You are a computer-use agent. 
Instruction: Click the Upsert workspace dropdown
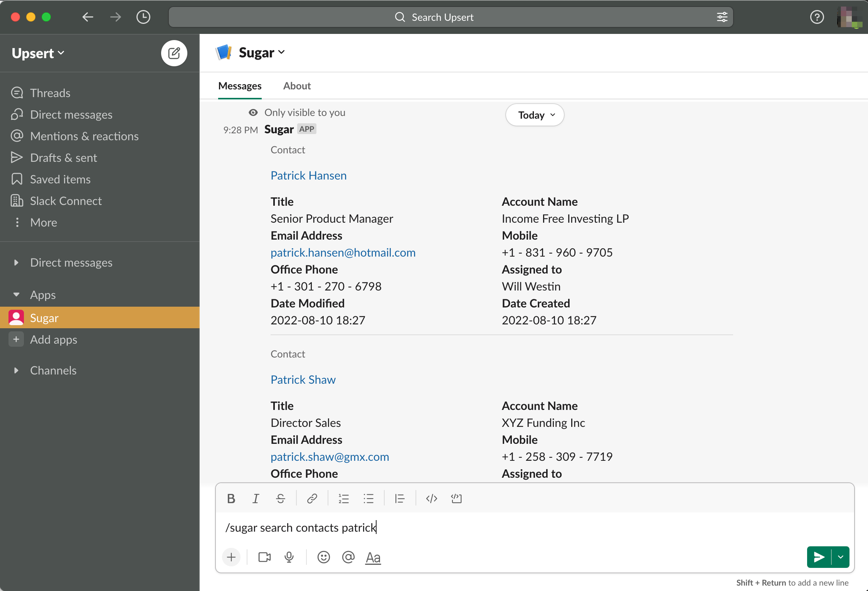[38, 53]
